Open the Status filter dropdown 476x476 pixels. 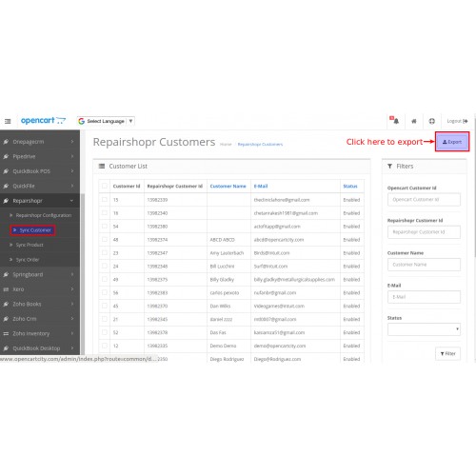click(x=424, y=329)
